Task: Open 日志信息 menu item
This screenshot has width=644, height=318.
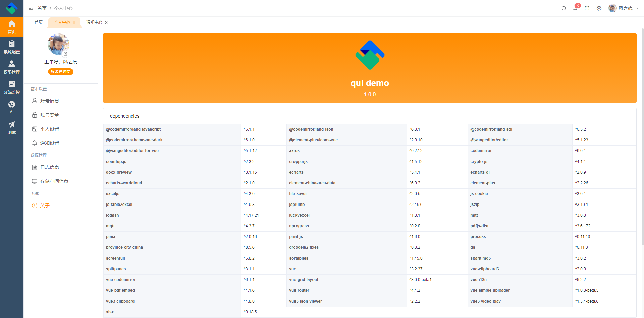Action: [61, 167]
